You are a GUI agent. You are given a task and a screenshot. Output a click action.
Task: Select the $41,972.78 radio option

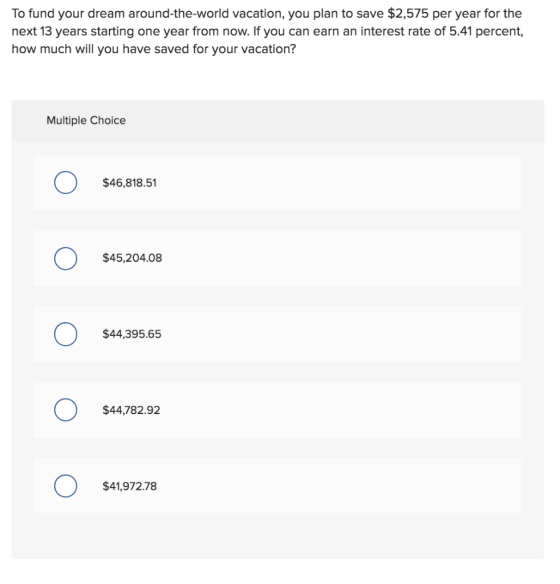click(x=66, y=486)
